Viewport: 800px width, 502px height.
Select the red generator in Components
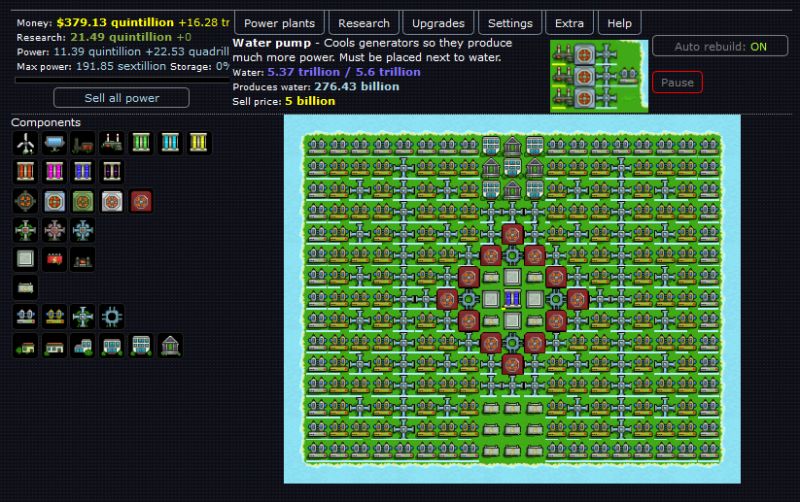click(x=141, y=201)
